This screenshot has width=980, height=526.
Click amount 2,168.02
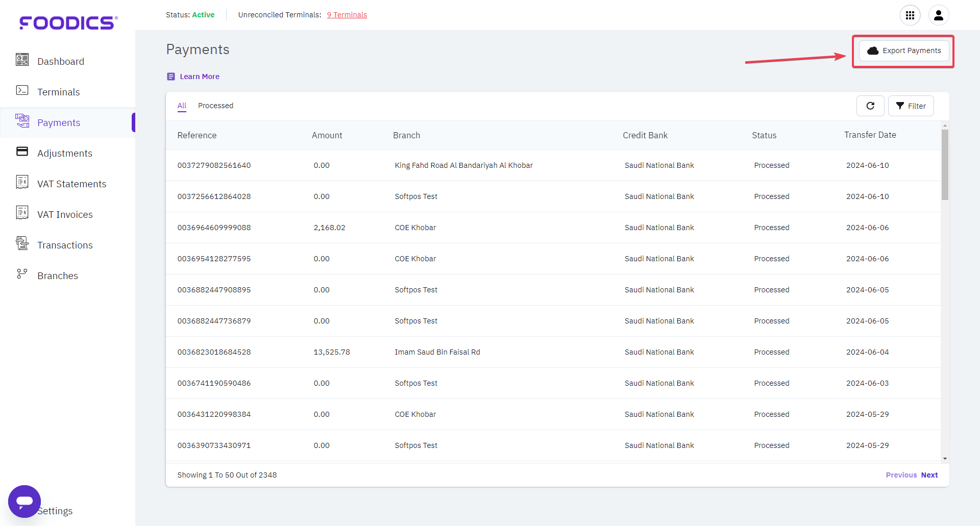coord(329,228)
